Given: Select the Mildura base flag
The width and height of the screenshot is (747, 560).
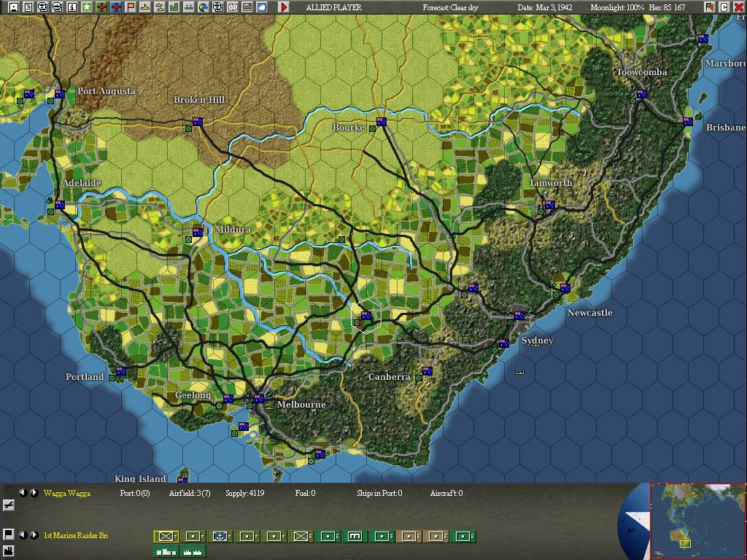Looking at the screenshot, I should point(198,233).
